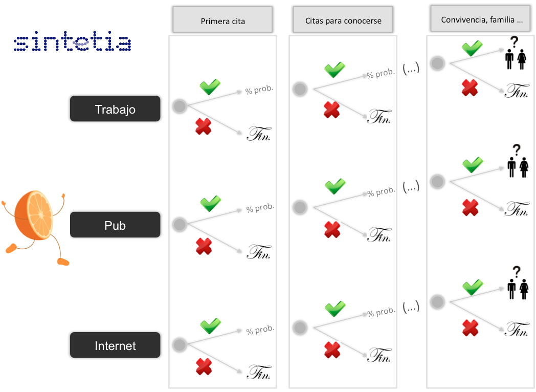
Task: Click green checkmark in Trabajo Primera cita
Action: click(210, 86)
